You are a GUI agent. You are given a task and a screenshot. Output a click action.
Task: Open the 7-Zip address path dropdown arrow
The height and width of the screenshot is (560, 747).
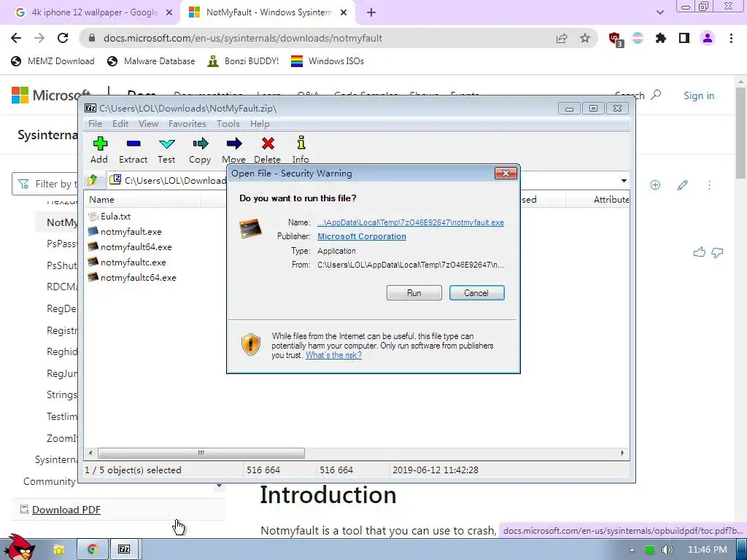pyautogui.click(x=623, y=181)
